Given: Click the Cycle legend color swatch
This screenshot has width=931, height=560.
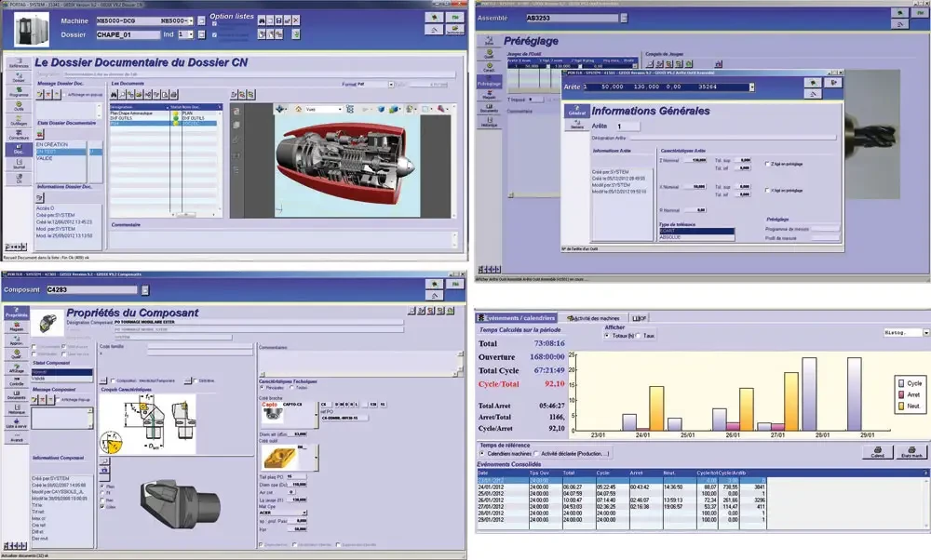Looking at the screenshot, I should tap(901, 383).
